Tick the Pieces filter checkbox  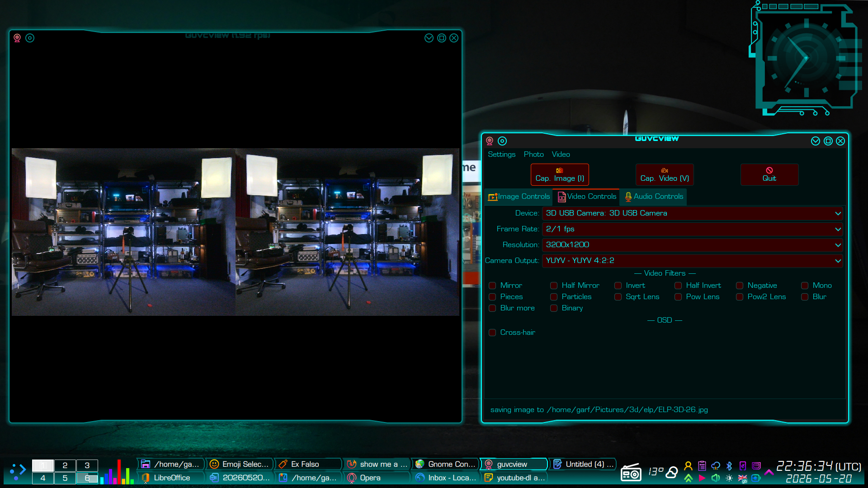click(x=492, y=297)
